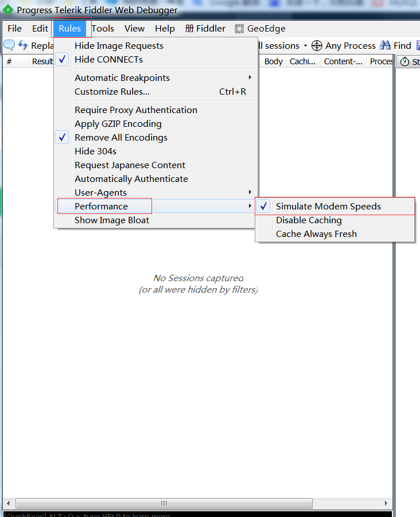420x517 pixels.
Task: Click the GeoEdge menu icon
Action: 239,29
